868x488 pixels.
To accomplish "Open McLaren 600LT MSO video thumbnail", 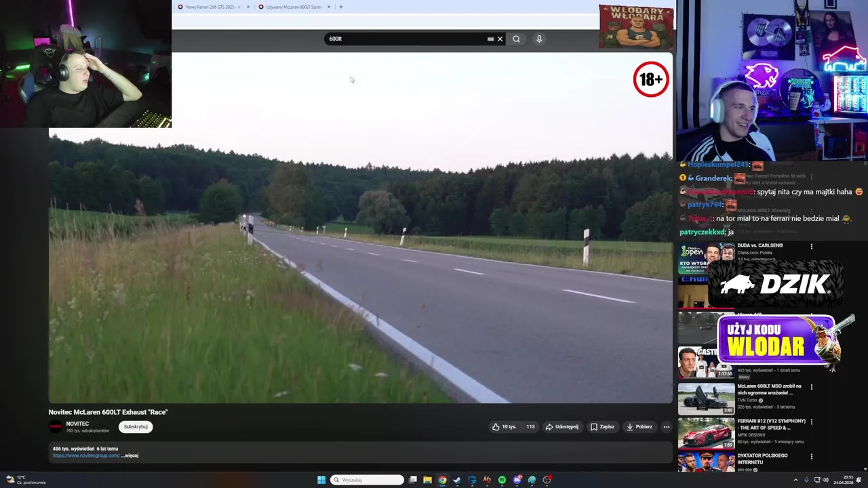I will 706,399.
